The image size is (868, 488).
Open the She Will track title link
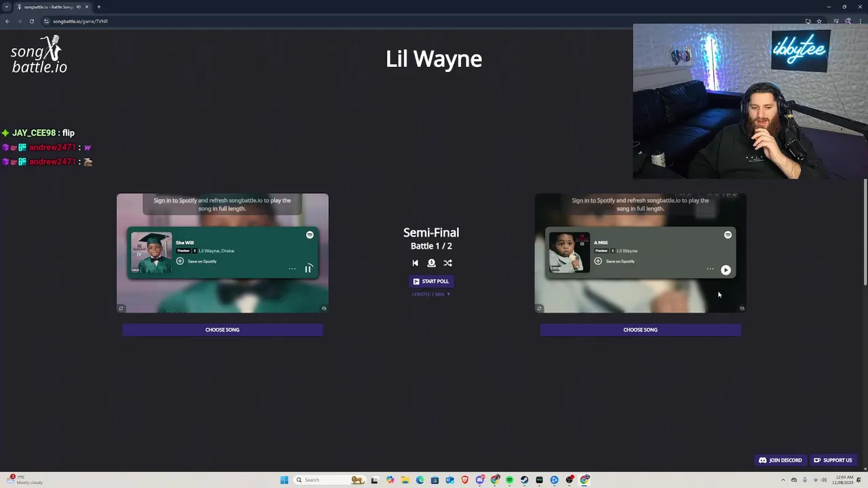coord(184,243)
